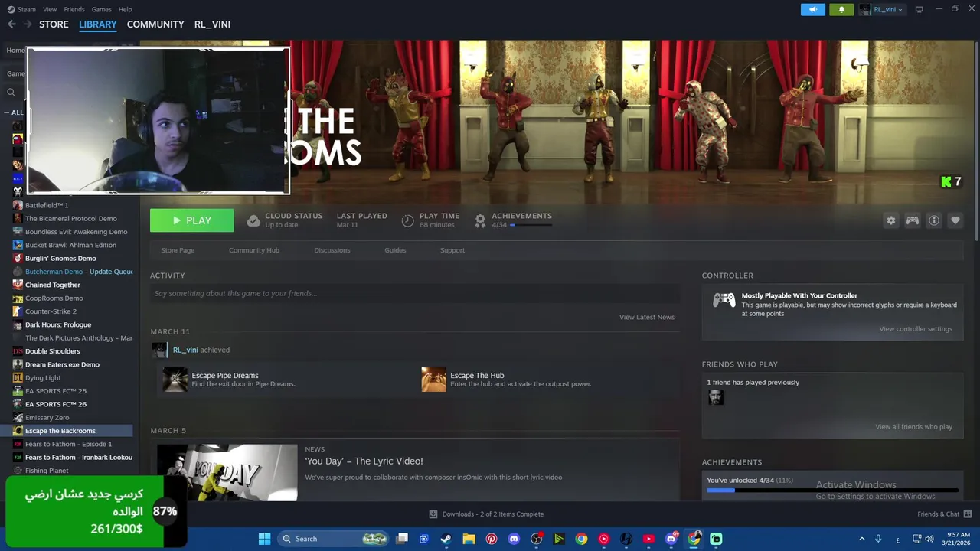Click View controller settings

click(916, 329)
